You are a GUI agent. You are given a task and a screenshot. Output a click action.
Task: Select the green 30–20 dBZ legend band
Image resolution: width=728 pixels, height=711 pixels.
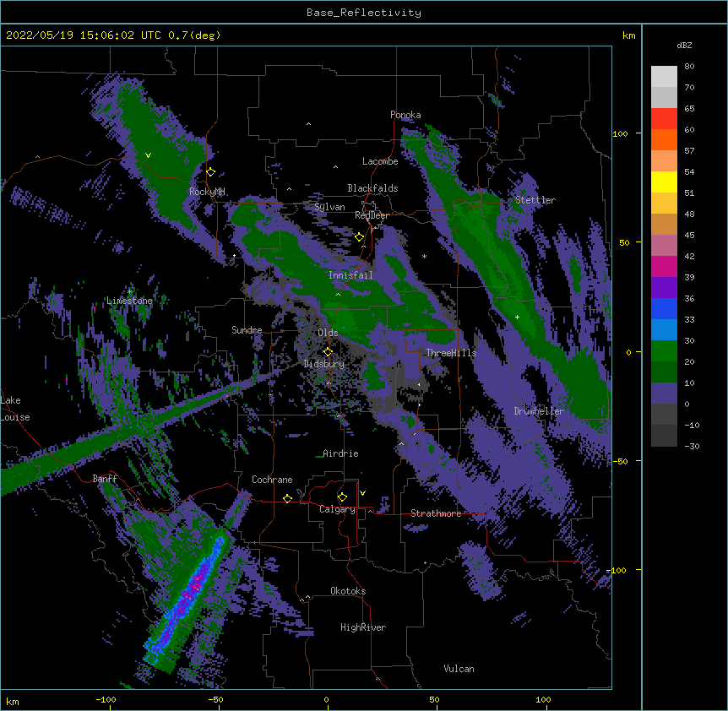pos(664,351)
